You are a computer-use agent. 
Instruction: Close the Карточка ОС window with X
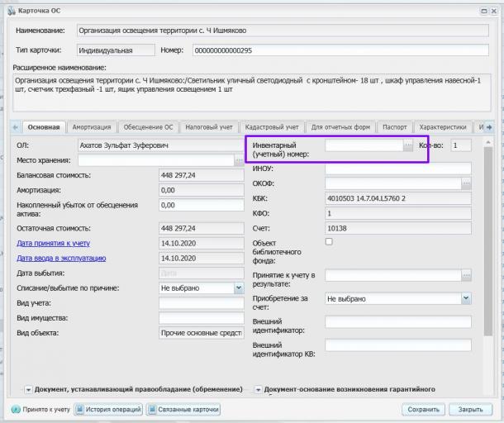pos(494,11)
